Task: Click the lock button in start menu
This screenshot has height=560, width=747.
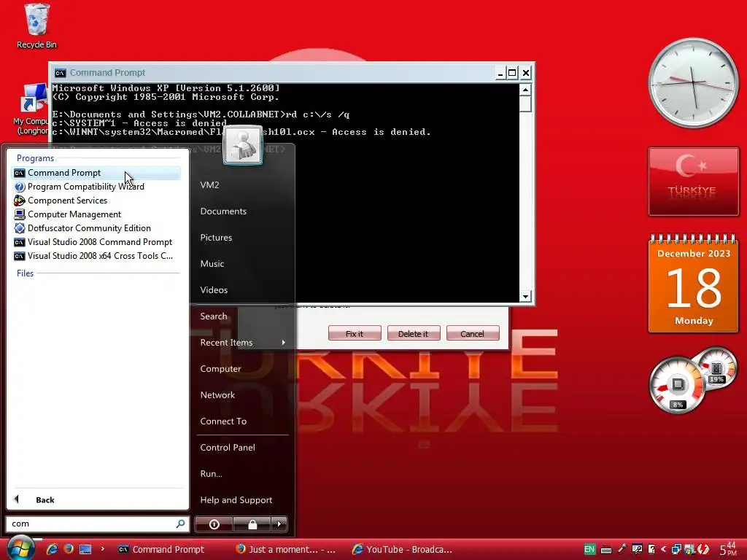Action: (252, 524)
